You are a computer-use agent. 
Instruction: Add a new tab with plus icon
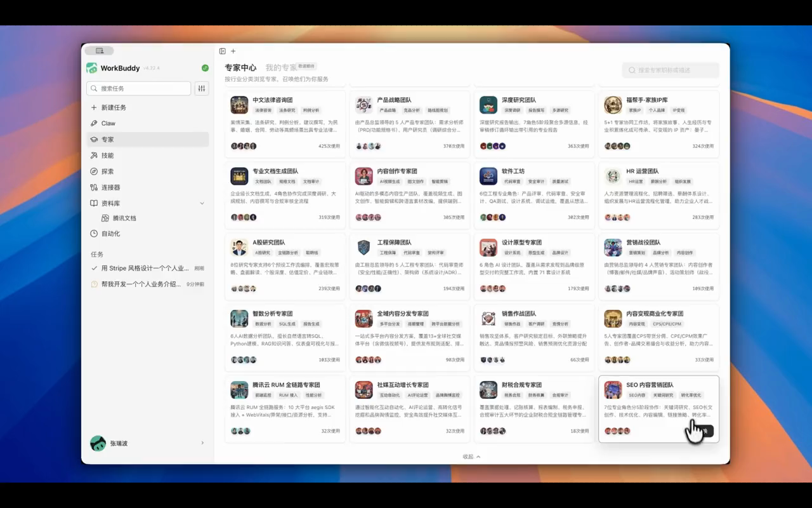click(233, 51)
